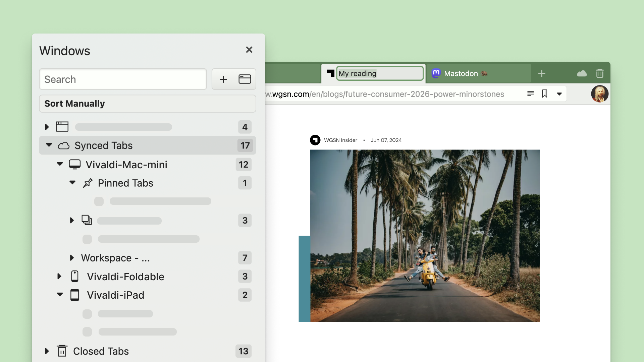Click the pinned tabs icon in Windows panel
Viewport: 644px width, 362px height.
pos(87,183)
